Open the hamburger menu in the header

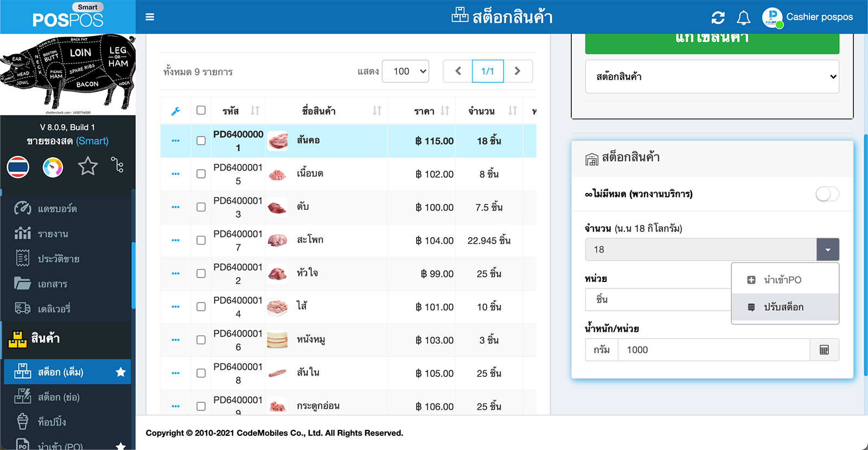tap(150, 17)
